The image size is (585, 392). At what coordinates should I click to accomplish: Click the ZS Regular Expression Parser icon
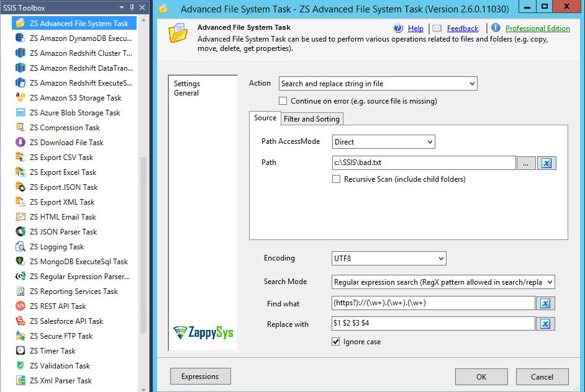click(20, 277)
